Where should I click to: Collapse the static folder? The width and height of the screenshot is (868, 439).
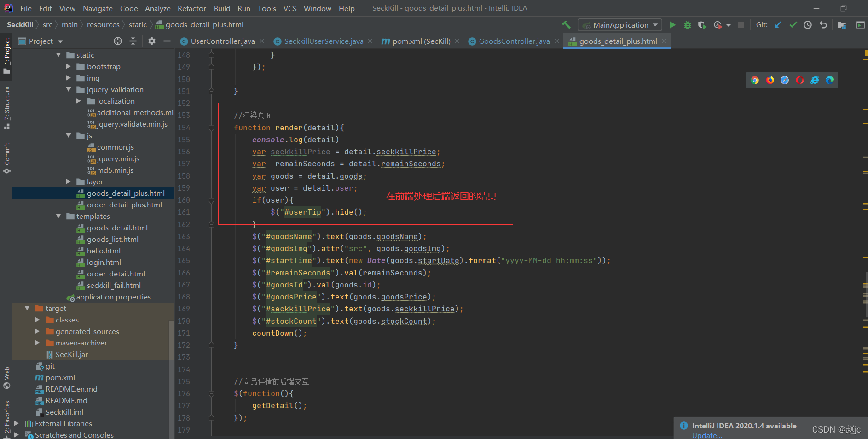58,55
